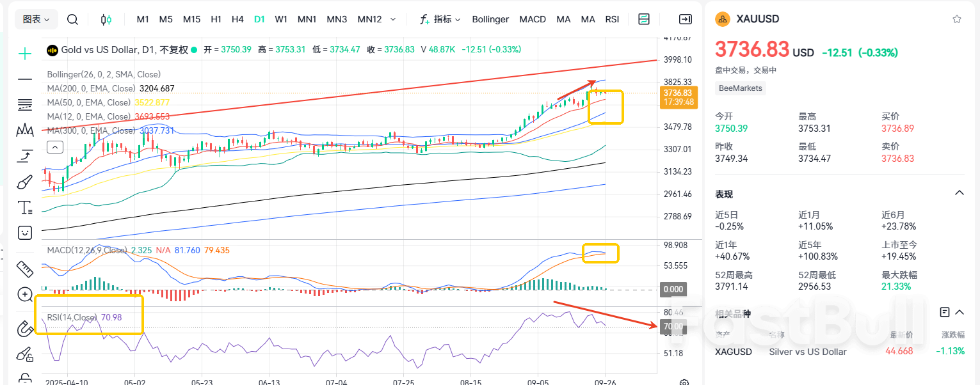Select the brush drawing tool
Viewport: 980px width, 385px height.
coord(25,183)
